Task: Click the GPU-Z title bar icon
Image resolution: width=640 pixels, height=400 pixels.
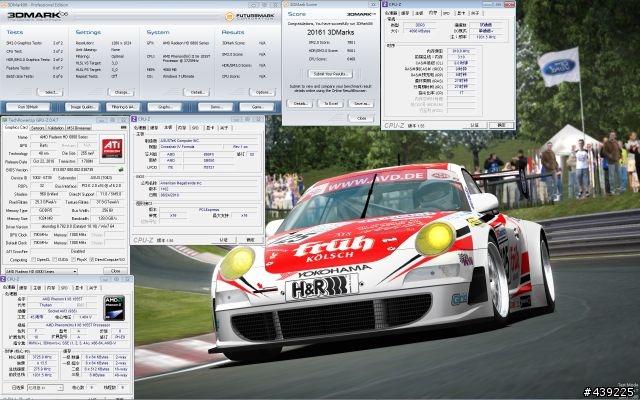Action: pyautogui.click(x=4, y=120)
